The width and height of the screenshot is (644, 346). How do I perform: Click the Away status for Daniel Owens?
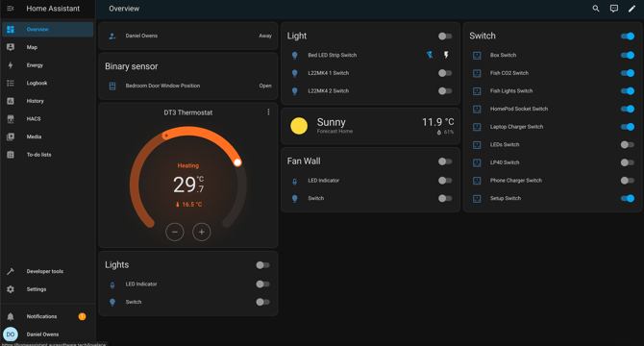265,37
